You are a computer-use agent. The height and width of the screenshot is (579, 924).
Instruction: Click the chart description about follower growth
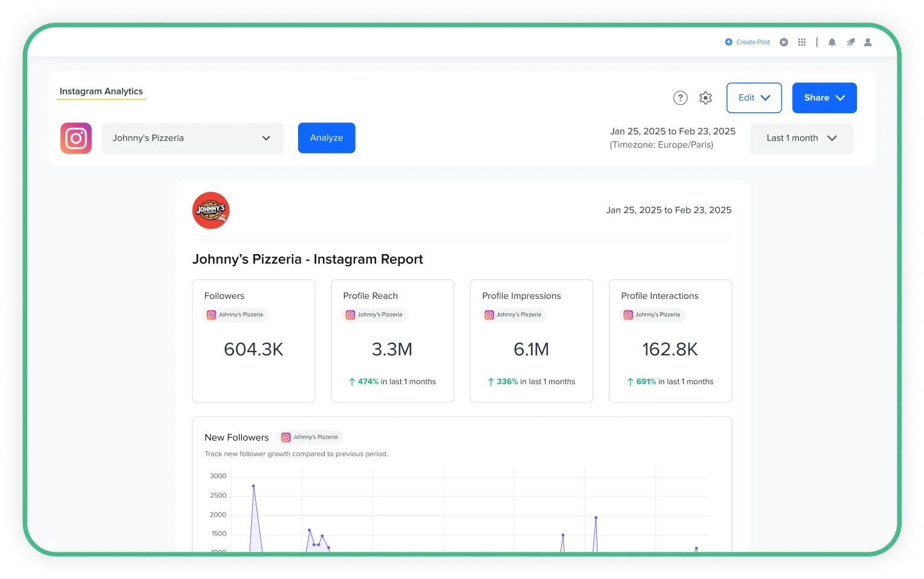(296, 454)
